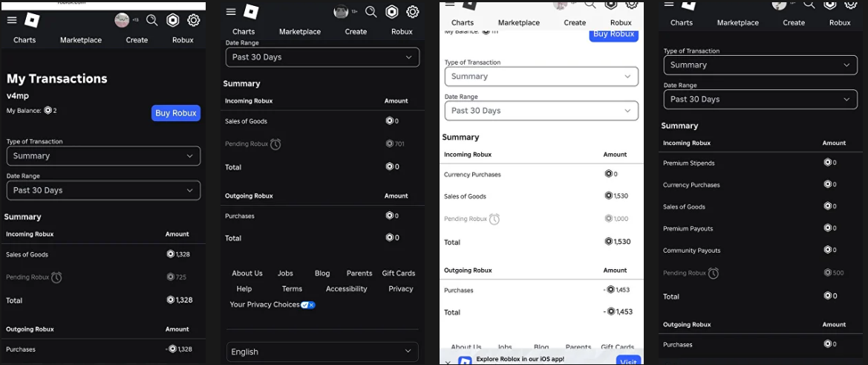Open avatar icon in panel showing 701 pending
This screenshot has width=868, height=365.
pyautogui.click(x=342, y=12)
